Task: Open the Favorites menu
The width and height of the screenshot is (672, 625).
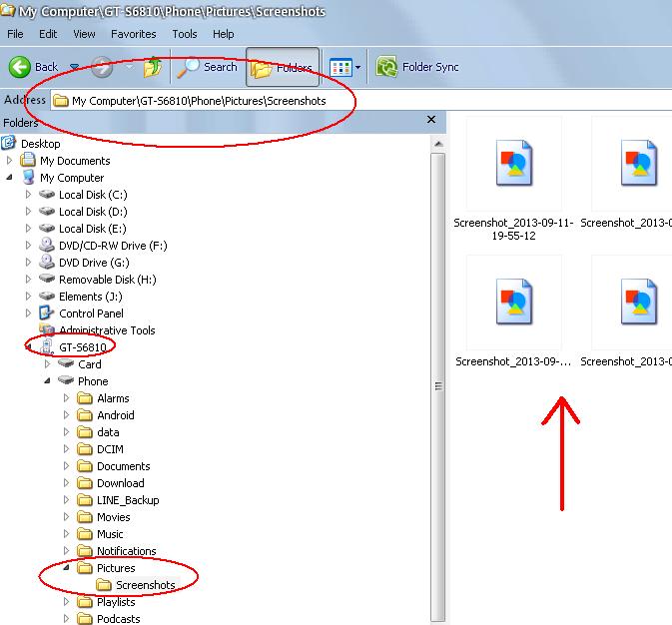Action: [133, 34]
